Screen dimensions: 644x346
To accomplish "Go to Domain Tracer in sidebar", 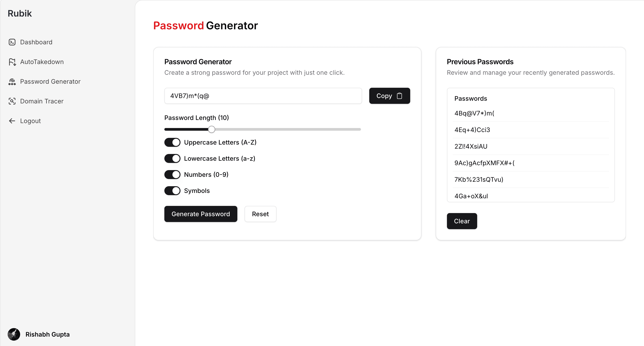I will [42, 101].
